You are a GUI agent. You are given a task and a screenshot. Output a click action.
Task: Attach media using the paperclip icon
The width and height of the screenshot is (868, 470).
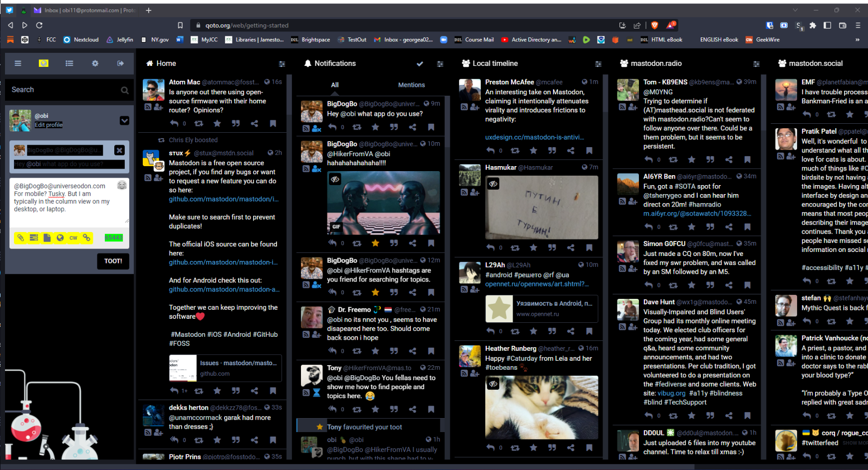pyautogui.click(x=20, y=238)
